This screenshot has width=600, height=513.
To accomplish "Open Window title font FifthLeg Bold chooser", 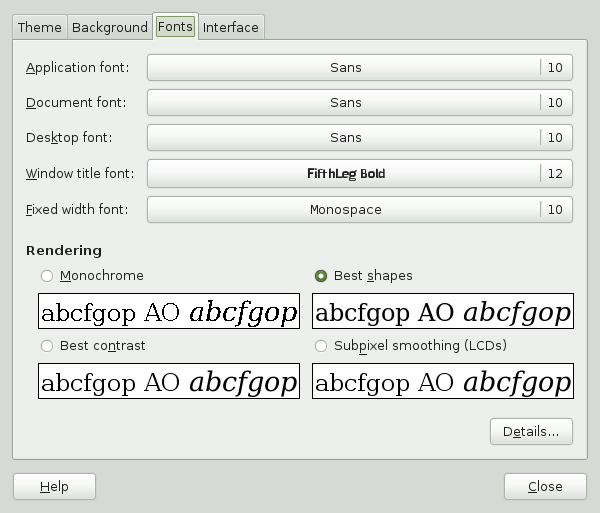I will click(360, 173).
